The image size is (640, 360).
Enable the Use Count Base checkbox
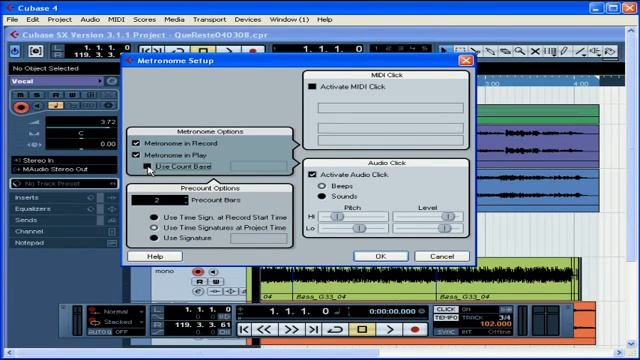[x=147, y=166]
